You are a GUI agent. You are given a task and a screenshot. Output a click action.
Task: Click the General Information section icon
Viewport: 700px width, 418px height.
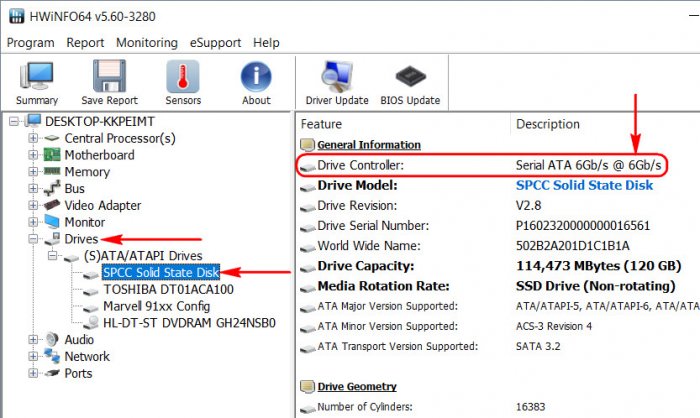tap(307, 145)
